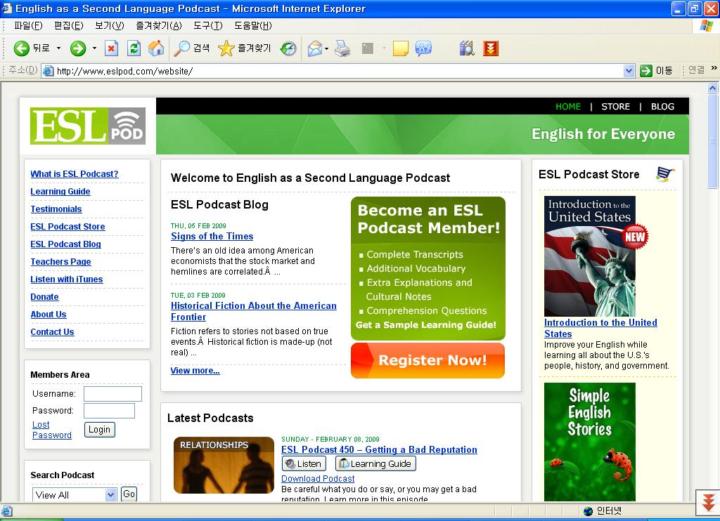Open ESL Podcast 450 Getting a Bad Reputation
Screen dimensions: 720x521
[x=379, y=450]
